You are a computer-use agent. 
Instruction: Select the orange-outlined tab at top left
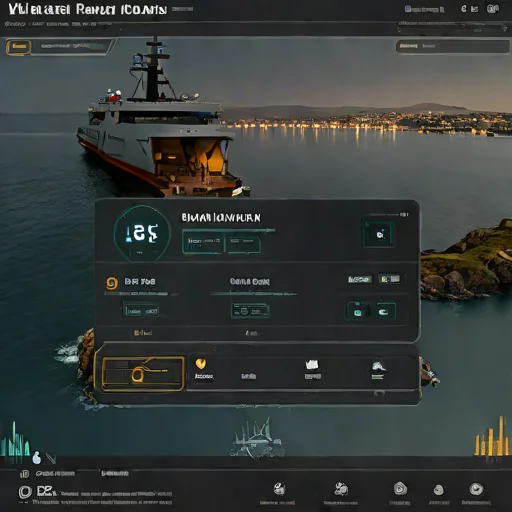pos(19,47)
